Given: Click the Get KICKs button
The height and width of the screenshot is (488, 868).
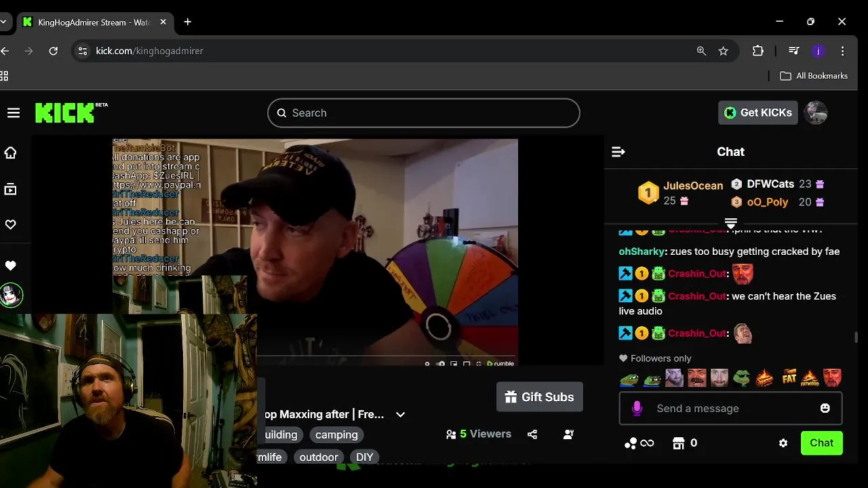Looking at the screenshot, I should (x=758, y=113).
